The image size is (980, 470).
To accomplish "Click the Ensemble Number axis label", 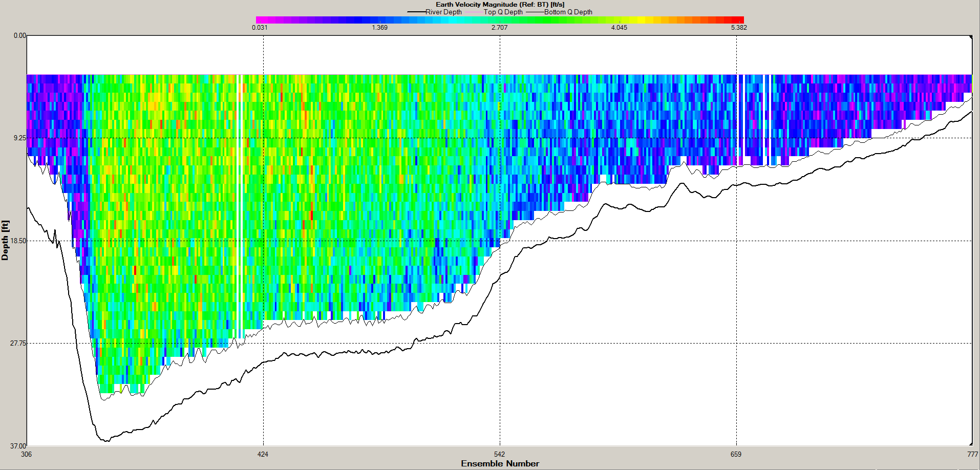I will pyautogui.click(x=500, y=464).
